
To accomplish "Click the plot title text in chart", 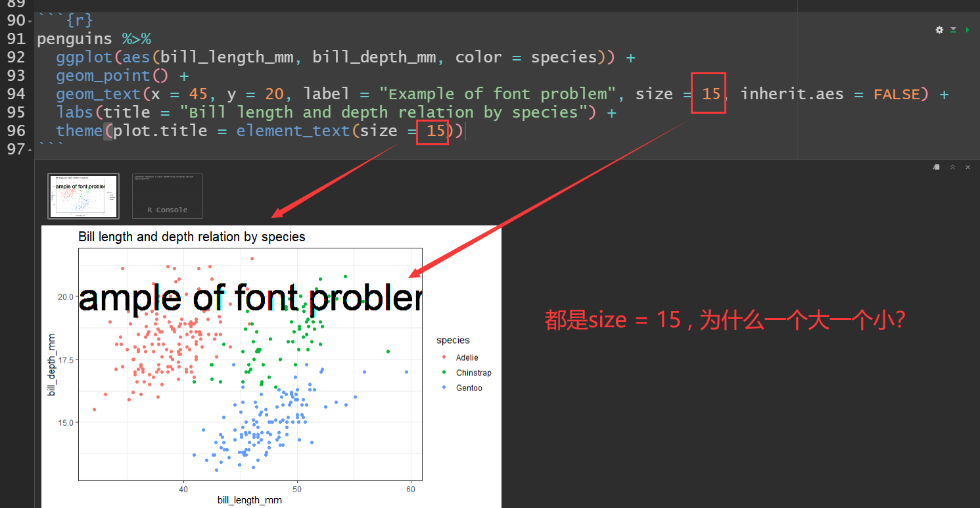I will click(191, 237).
